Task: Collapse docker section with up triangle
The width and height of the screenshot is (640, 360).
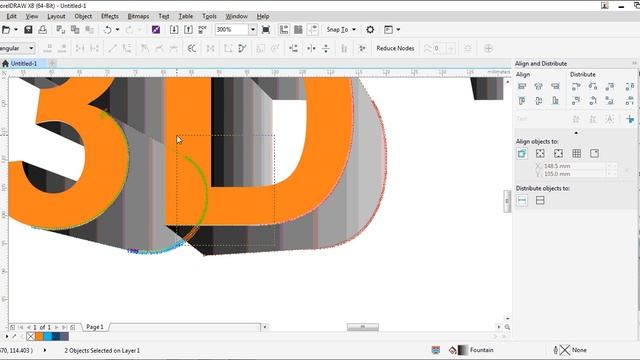Action: click(x=576, y=133)
